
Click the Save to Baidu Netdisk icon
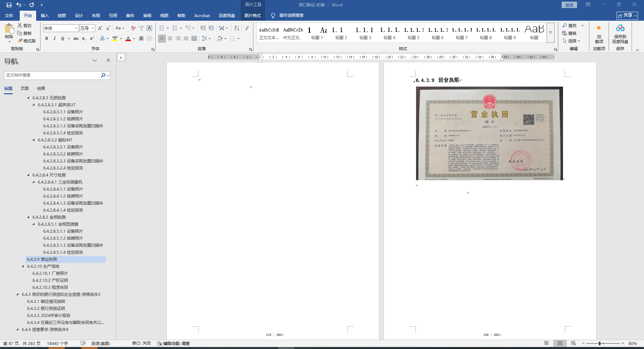(x=620, y=28)
